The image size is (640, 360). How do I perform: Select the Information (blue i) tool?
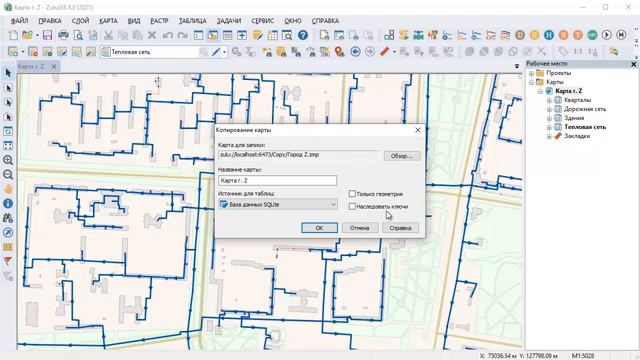coord(8,203)
